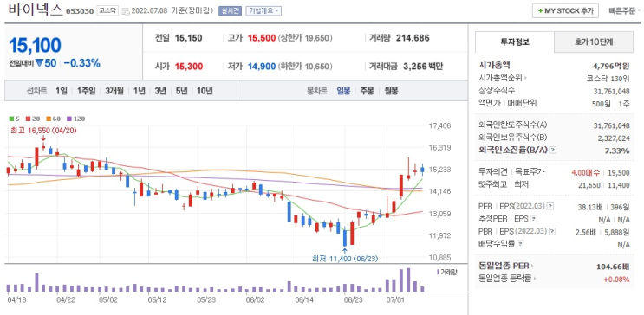Select the 3년 line chart period

pyautogui.click(x=160, y=91)
